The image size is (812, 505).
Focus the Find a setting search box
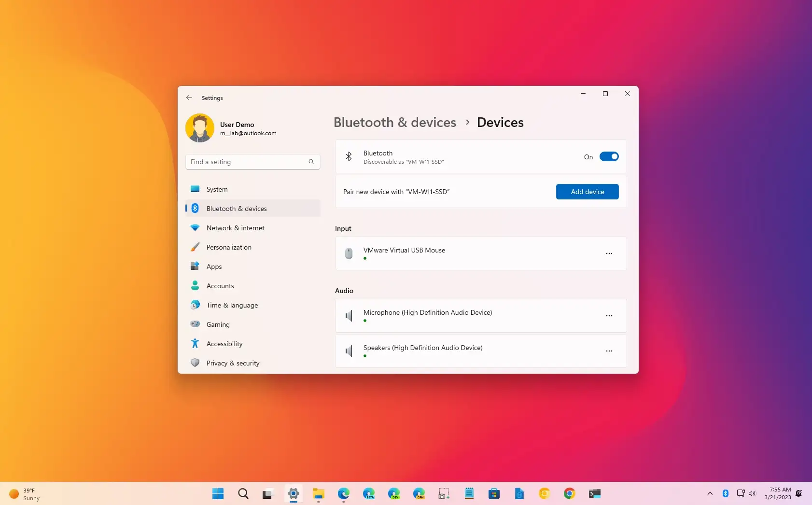[253, 162]
